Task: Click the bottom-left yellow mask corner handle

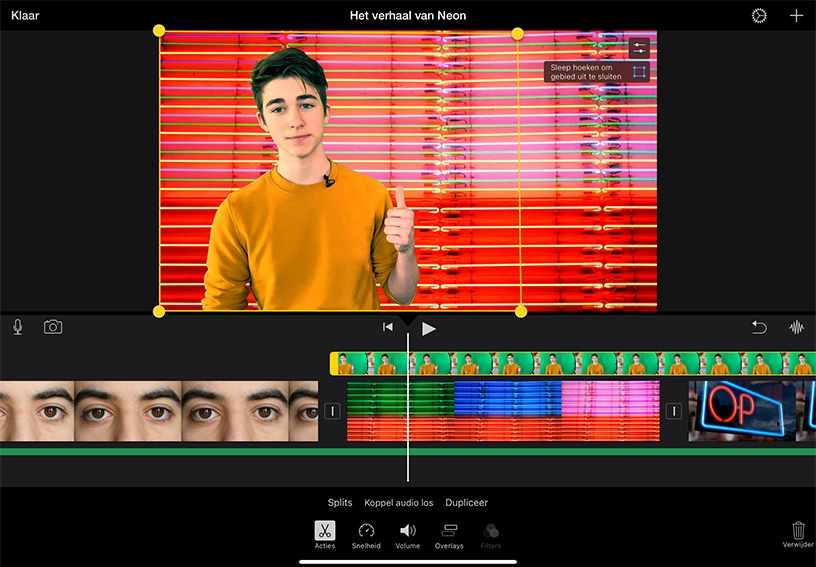Action: pos(159,312)
